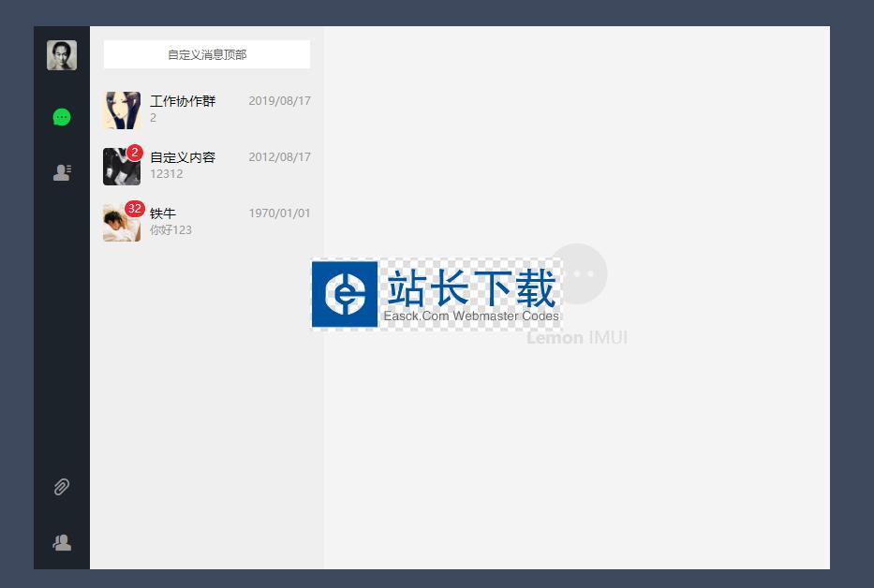Click the message preview 2 under 工作协作群
This screenshot has width=874, height=588.
pyautogui.click(x=154, y=118)
